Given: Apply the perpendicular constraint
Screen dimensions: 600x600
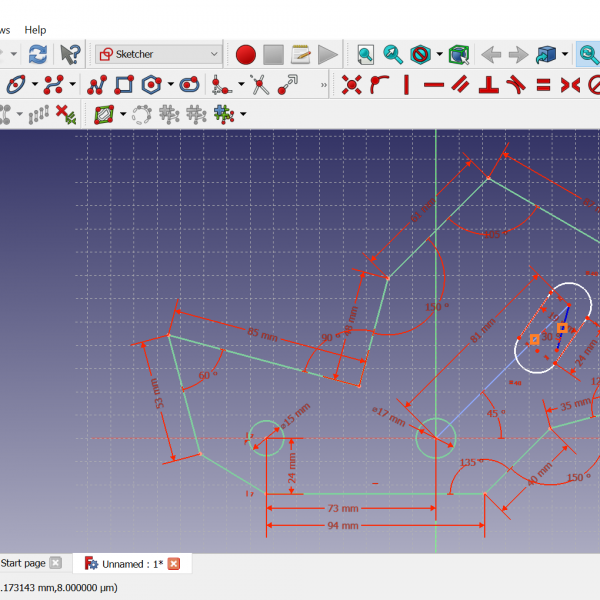Looking at the screenshot, I should tap(489, 85).
